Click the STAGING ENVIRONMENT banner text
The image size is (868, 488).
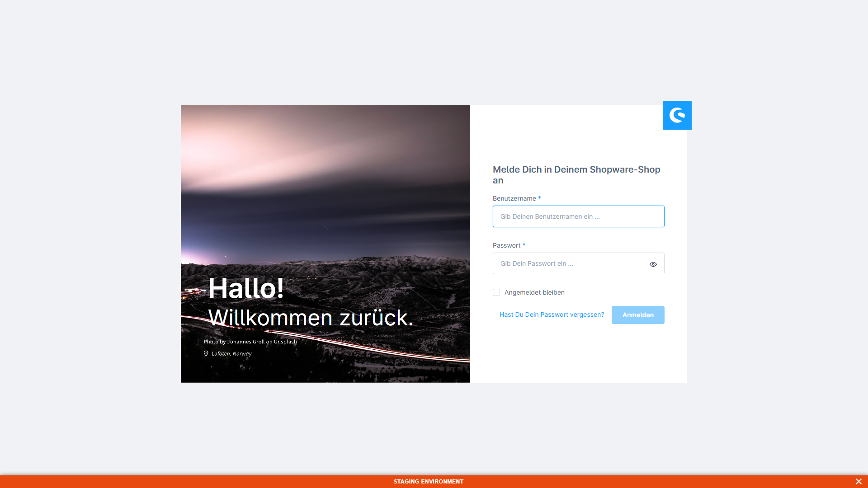(x=429, y=482)
